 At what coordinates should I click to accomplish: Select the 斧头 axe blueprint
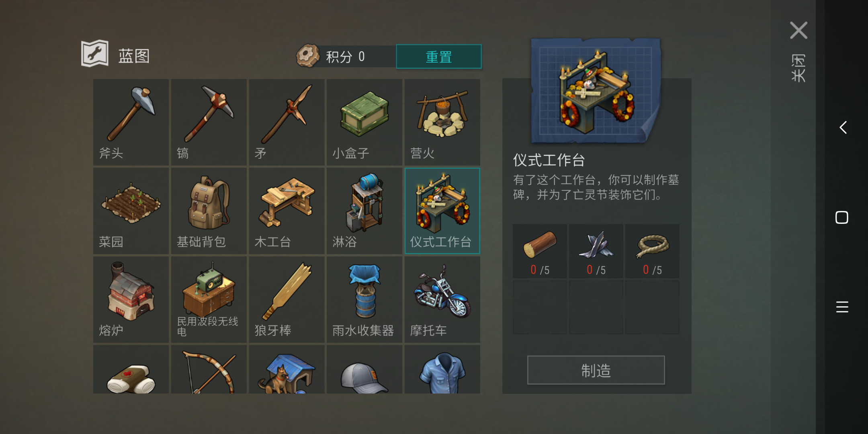pos(131,122)
